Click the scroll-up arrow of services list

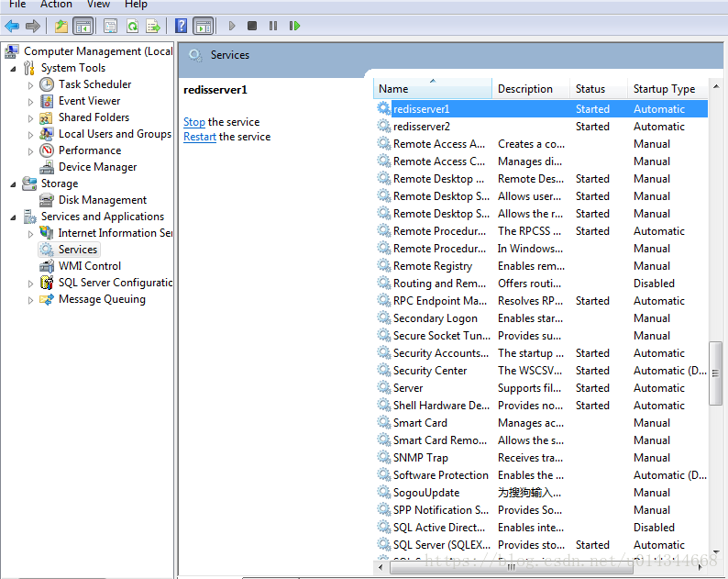point(716,86)
